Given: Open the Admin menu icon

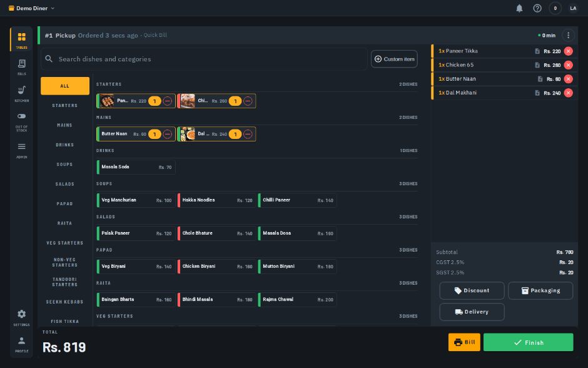Looking at the screenshot, I should tap(21, 150).
